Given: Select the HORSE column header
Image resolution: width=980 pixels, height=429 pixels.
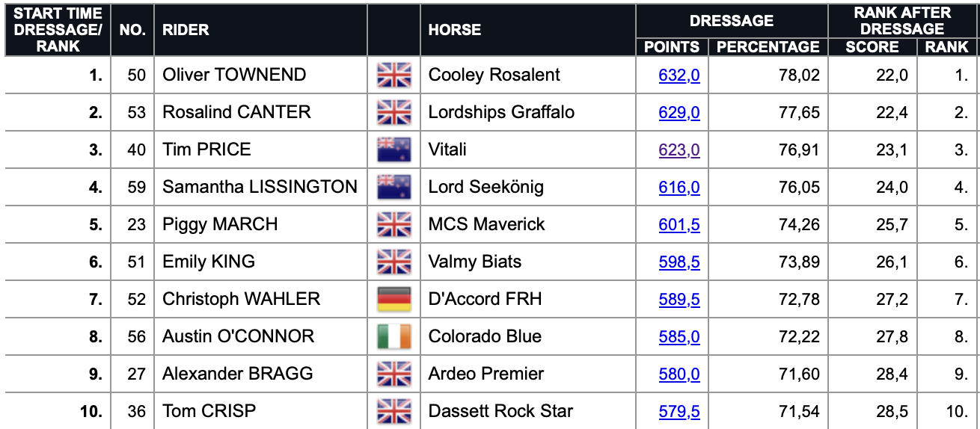Looking at the screenshot, I should 455,30.
